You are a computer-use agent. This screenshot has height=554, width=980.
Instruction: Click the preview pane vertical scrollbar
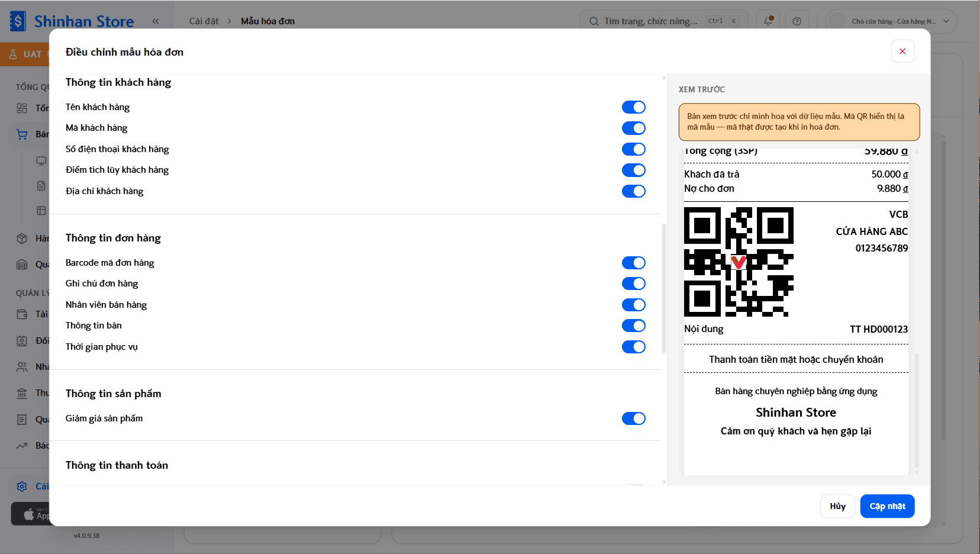tap(917, 410)
